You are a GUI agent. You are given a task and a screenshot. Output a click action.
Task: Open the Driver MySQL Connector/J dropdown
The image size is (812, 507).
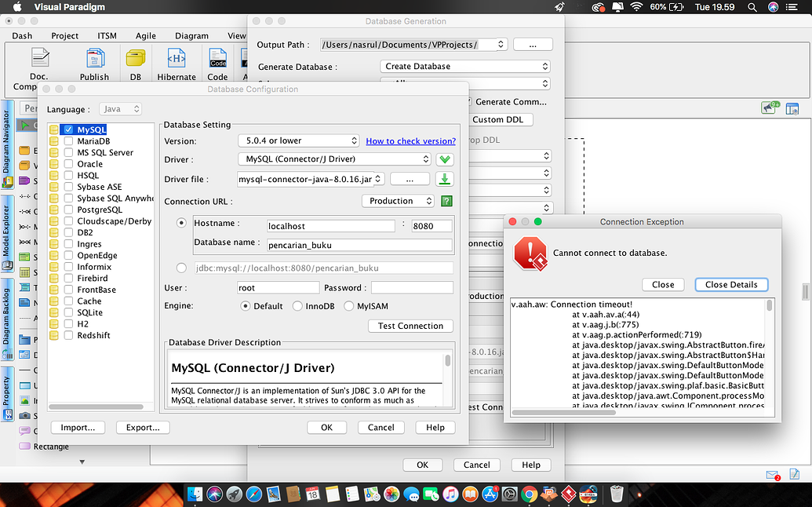pos(334,159)
